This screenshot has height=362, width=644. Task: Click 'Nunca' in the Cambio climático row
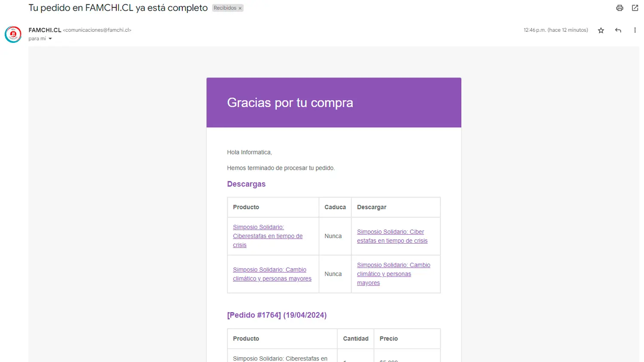[x=333, y=274]
